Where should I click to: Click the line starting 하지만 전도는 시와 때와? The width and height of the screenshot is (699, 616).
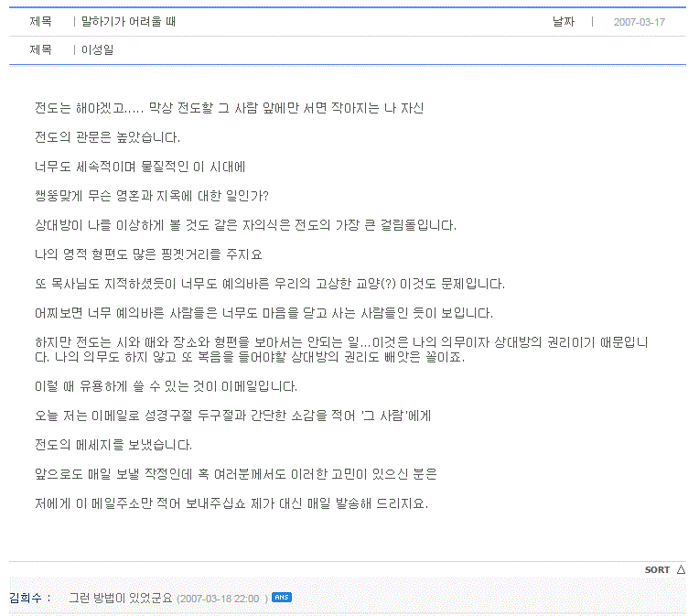click(x=341, y=350)
